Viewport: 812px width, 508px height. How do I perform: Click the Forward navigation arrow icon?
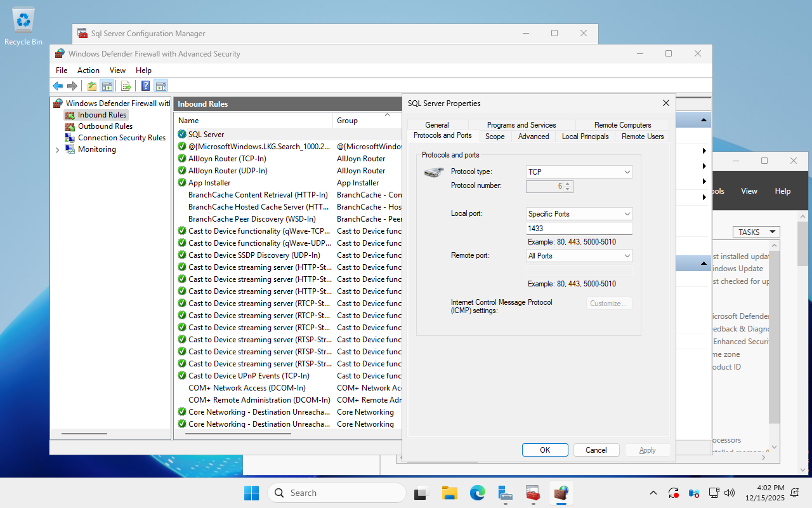click(x=72, y=86)
